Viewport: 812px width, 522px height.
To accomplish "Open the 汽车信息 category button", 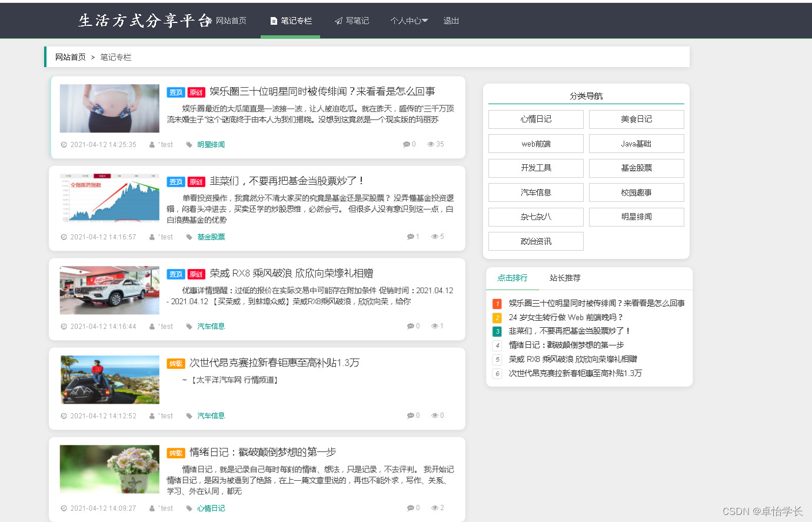I will [535, 192].
